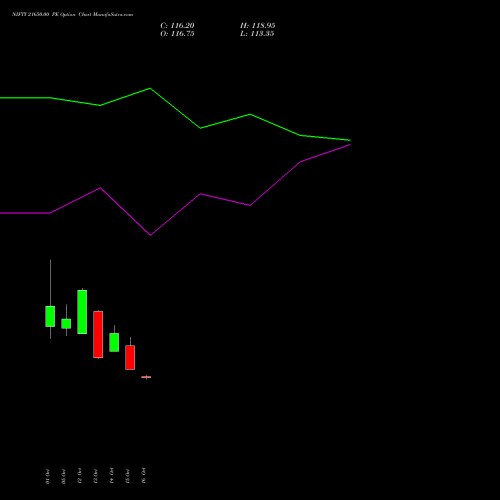This screenshot has height=500, width=500.
Task: Select the close value C: 116.20
Action: pyautogui.click(x=177, y=26)
